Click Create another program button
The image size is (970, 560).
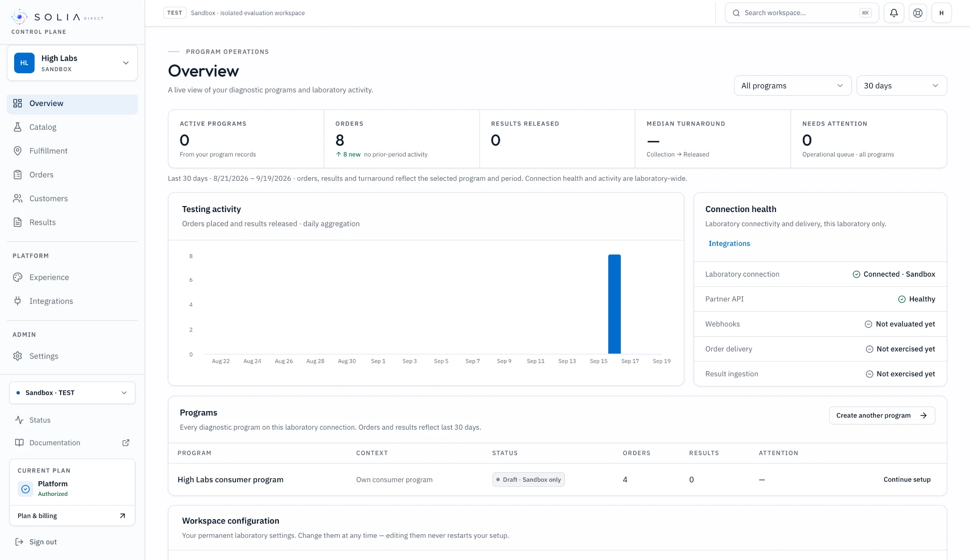[882, 416]
